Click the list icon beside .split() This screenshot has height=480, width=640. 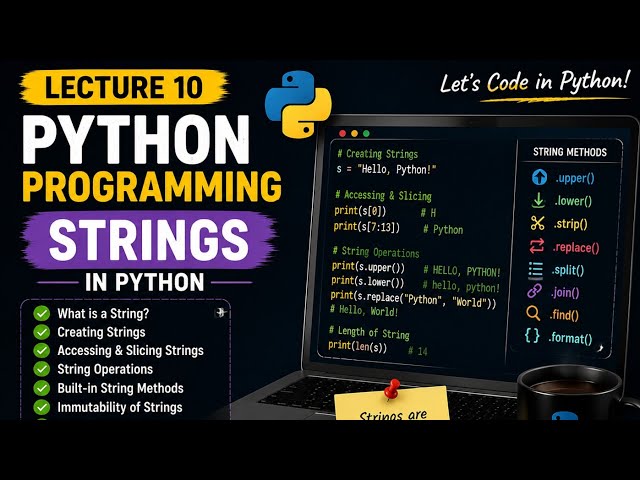click(536, 270)
